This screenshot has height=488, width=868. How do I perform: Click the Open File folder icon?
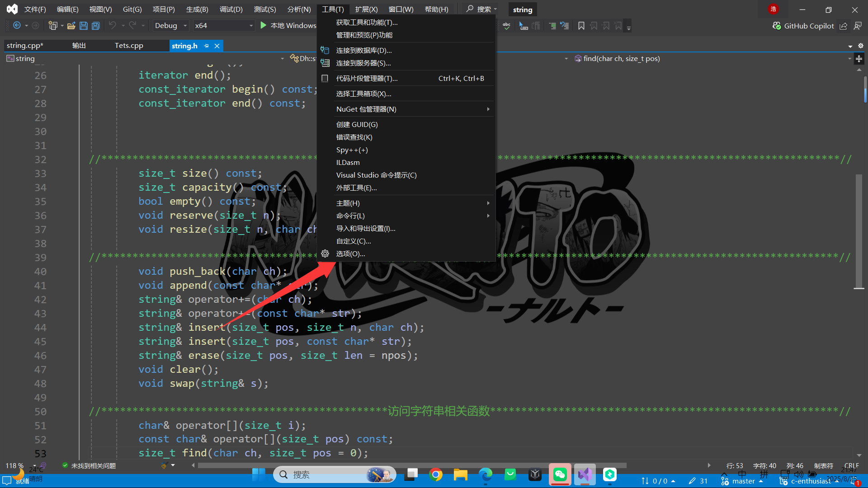(71, 26)
